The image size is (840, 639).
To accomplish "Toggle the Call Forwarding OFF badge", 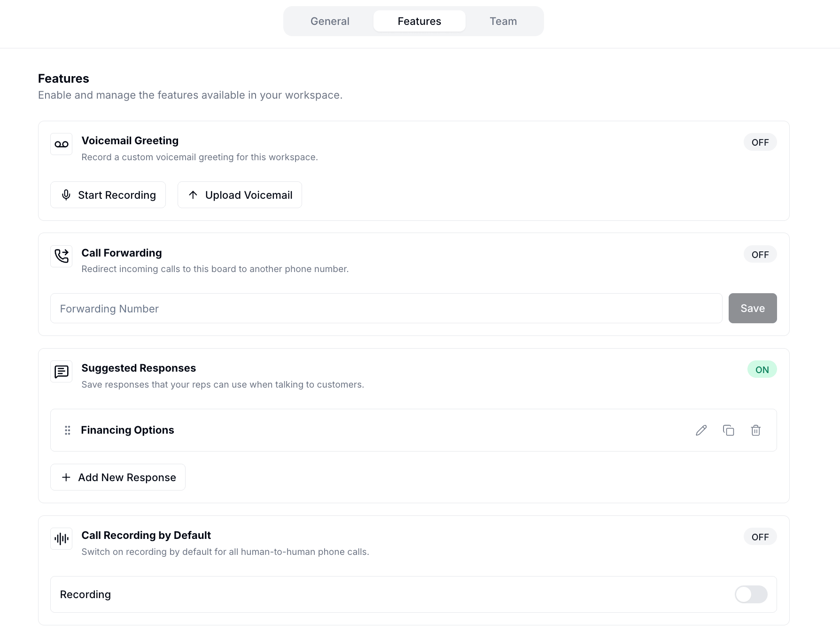I will coord(760,255).
